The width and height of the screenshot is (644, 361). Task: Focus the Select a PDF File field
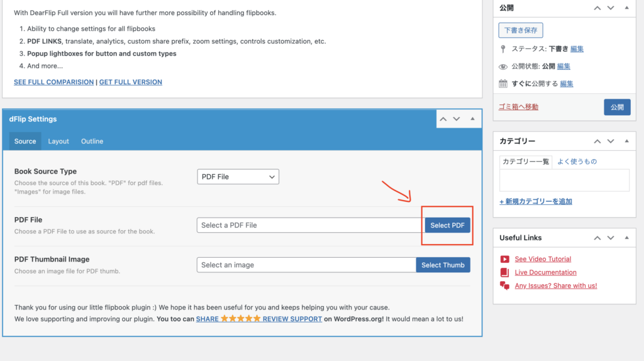click(x=311, y=225)
